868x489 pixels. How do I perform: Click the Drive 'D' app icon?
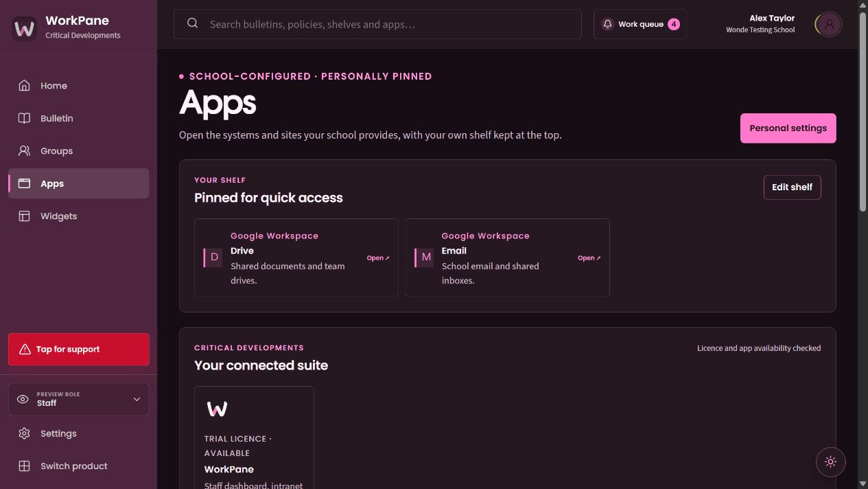[213, 258]
